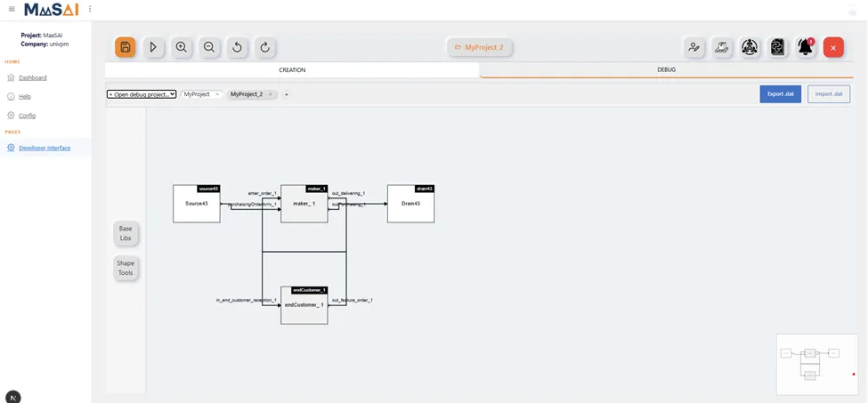Zoom out of the canvas
The height and width of the screenshot is (403, 868).
[x=209, y=47]
